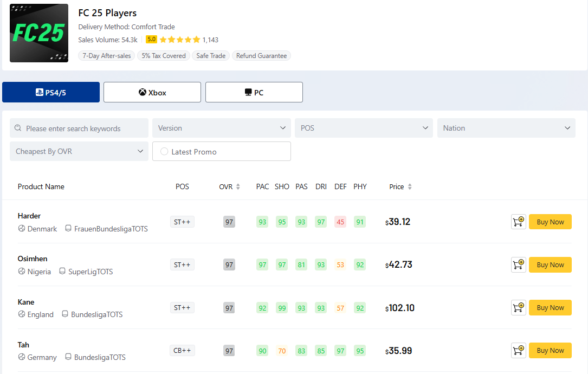Click Kane's SHO 99 stat
Screen dimensions: 588x374
point(282,308)
